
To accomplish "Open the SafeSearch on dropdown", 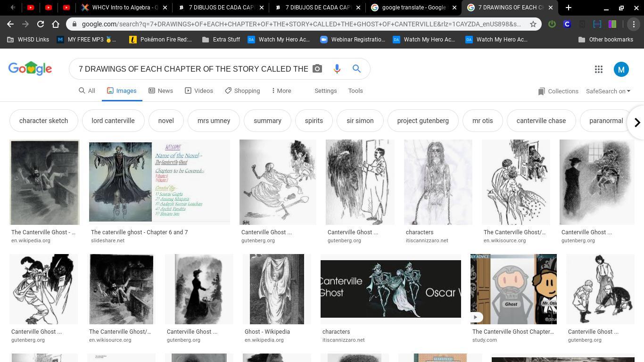I will pos(608,91).
